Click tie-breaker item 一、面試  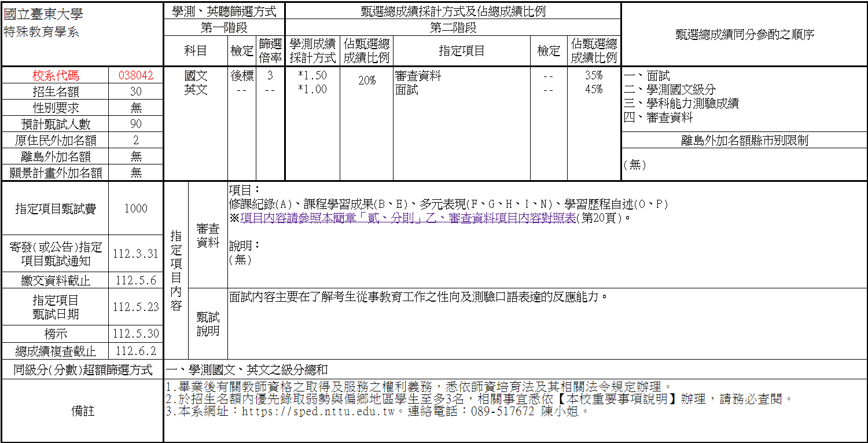tap(646, 75)
